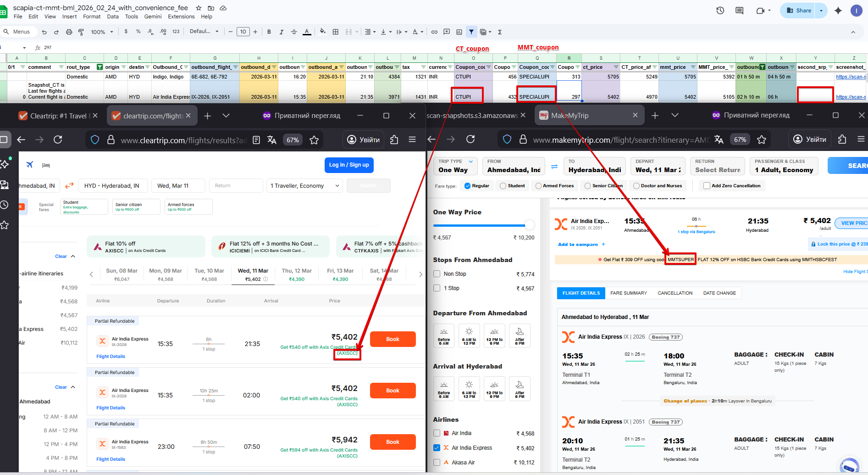Switch to Fare Summary tab

tap(629, 293)
